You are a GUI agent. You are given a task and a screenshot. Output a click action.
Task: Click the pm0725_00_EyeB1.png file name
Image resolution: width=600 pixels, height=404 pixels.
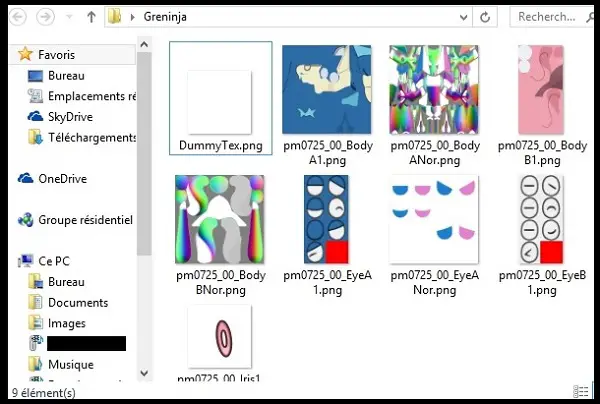pyautogui.click(x=542, y=282)
